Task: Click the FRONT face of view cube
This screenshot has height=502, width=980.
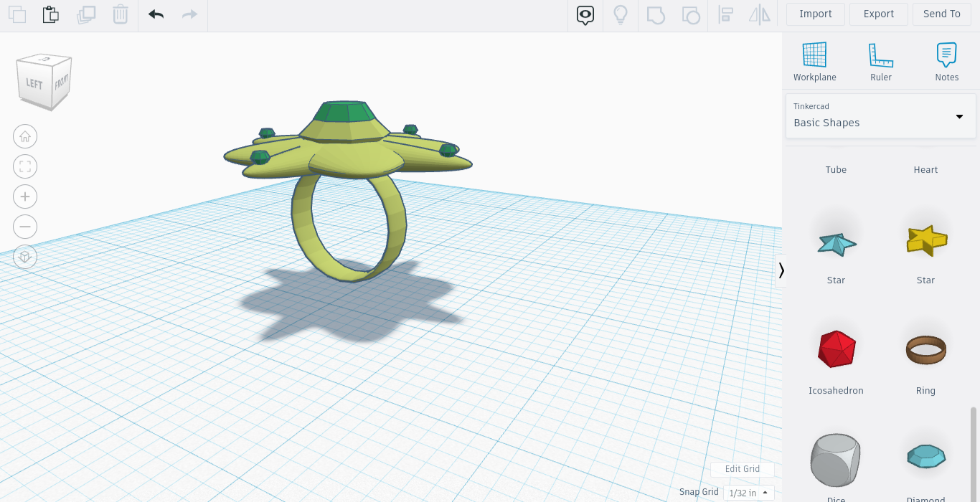Action: coord(62,82)
